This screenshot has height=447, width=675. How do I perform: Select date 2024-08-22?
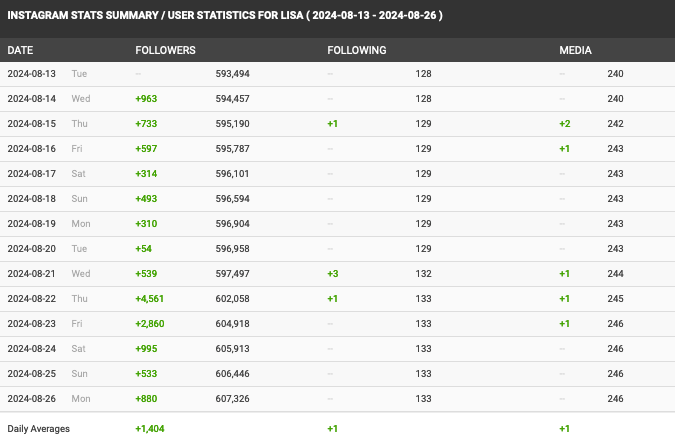tap(31, 298)
